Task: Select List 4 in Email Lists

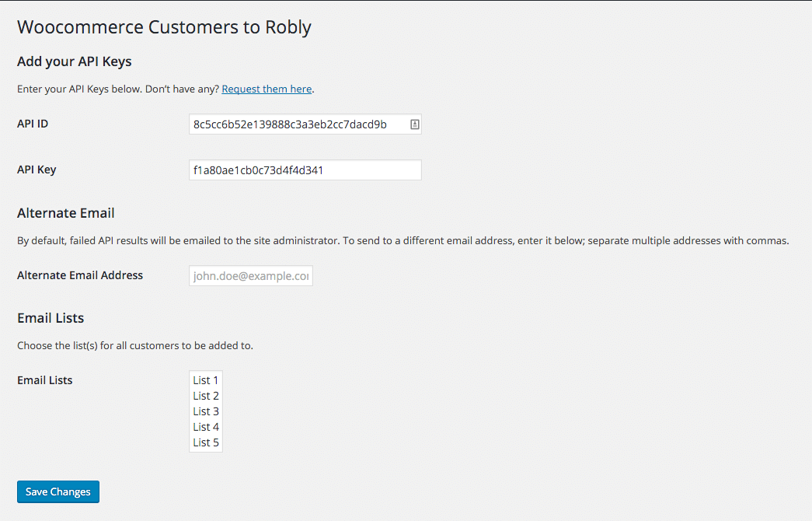Action: click(x=206, y=427)
